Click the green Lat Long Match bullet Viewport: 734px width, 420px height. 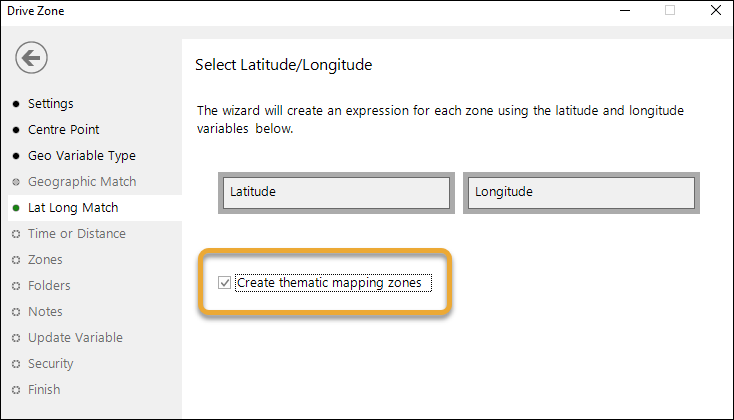pyautogui.click(x=16, y=208)
